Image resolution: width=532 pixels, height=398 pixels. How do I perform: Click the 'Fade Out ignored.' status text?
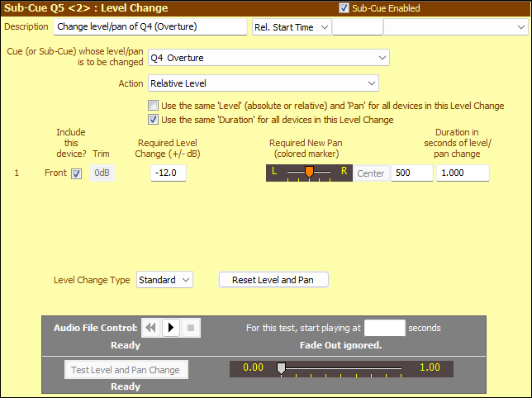[340, 345]
